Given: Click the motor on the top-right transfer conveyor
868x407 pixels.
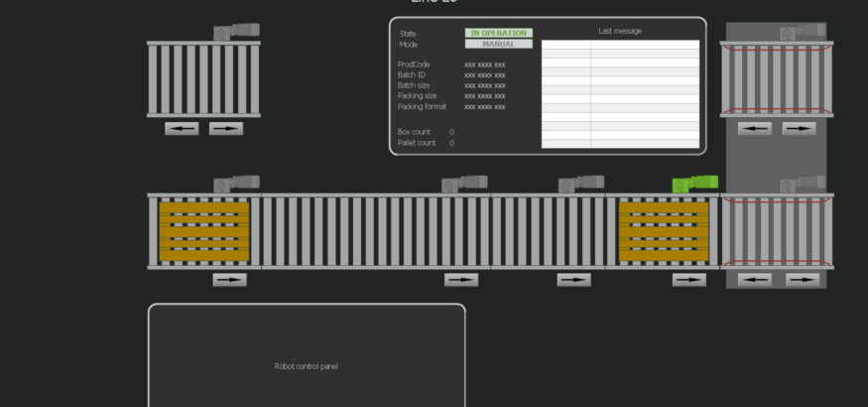Looking at the screenshot, I should click(803, 32).
